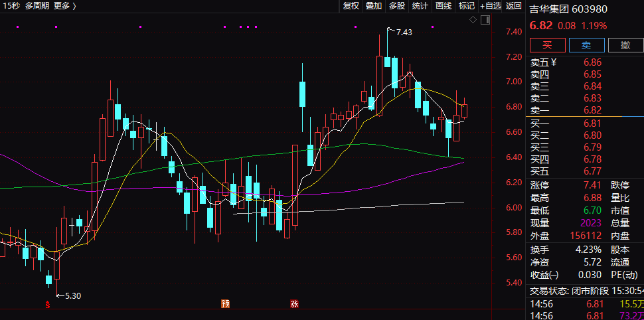Click the 跌停 label in quote panel
644x320 pixels.
tap(620, 185)
